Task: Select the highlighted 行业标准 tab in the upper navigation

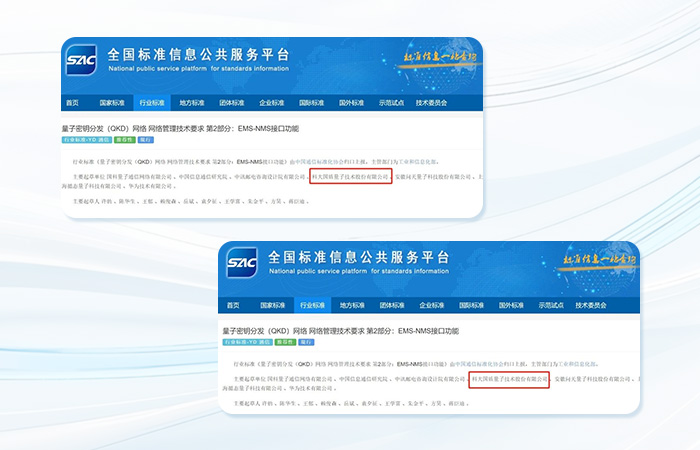Action: pos(152,103)
